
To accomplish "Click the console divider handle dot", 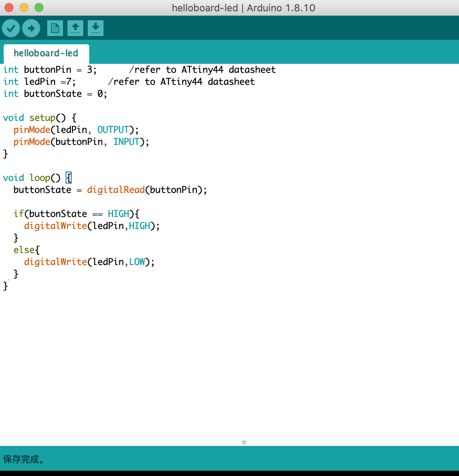I will [244, 443].
